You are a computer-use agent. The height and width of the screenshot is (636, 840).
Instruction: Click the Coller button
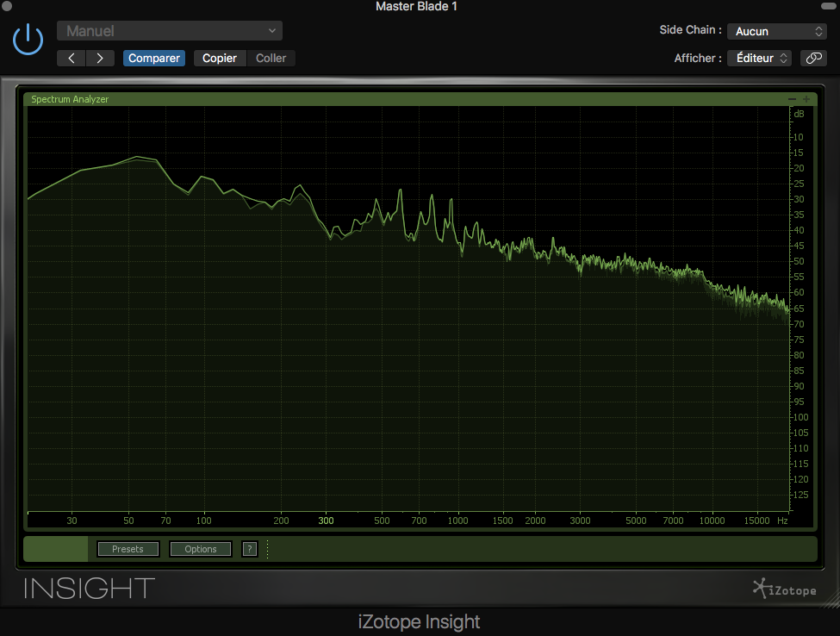[x=271, y=58]
